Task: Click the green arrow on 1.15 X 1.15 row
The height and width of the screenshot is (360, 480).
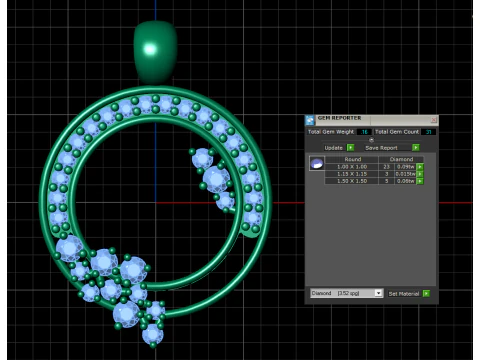Action: [420, 174]
